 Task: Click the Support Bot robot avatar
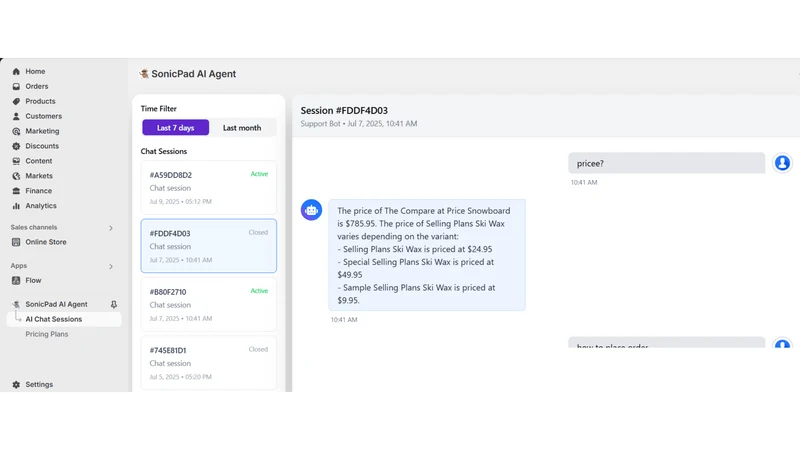coord(311,210)
